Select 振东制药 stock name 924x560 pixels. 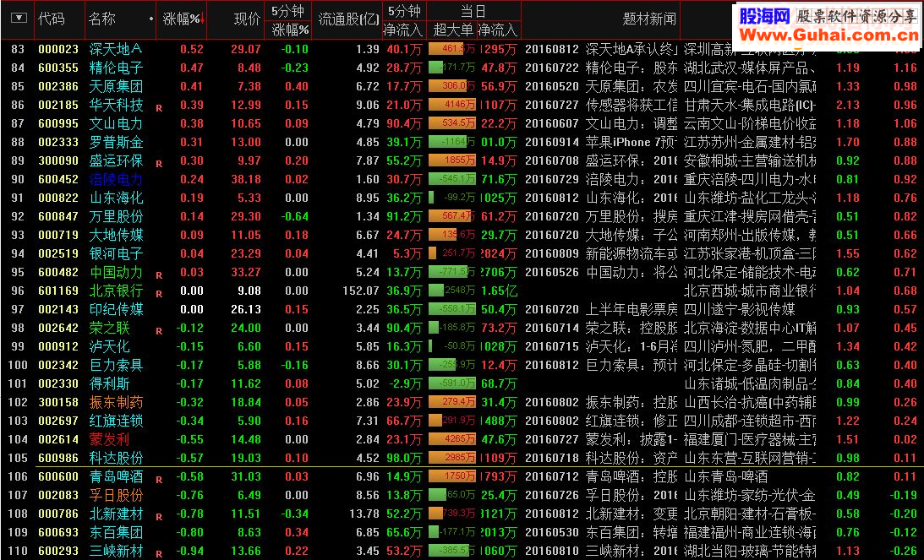point(116,402)
